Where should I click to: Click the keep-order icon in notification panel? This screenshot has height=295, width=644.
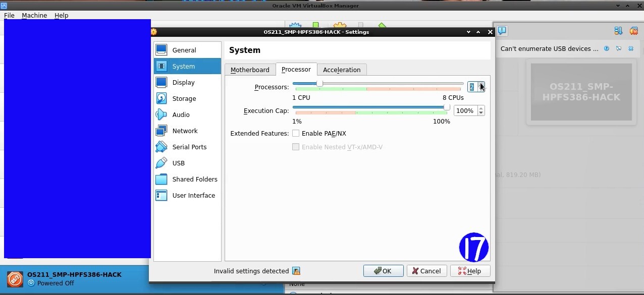point(618,31)
